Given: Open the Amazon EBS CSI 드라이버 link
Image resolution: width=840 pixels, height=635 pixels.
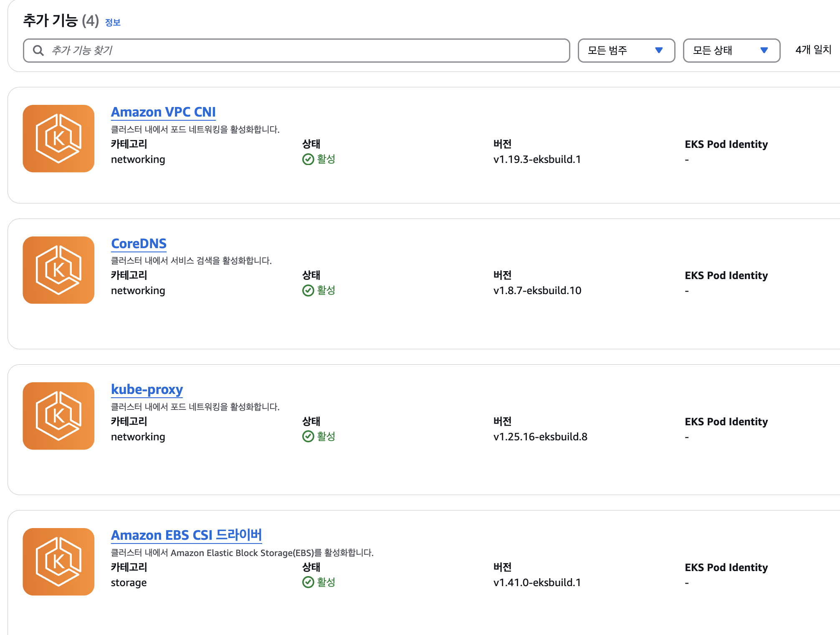Looking at the screenshot, I should tap(186, 535).
